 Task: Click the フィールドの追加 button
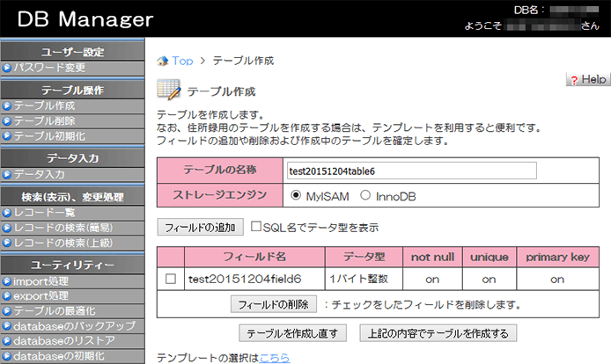click(200, 227)
